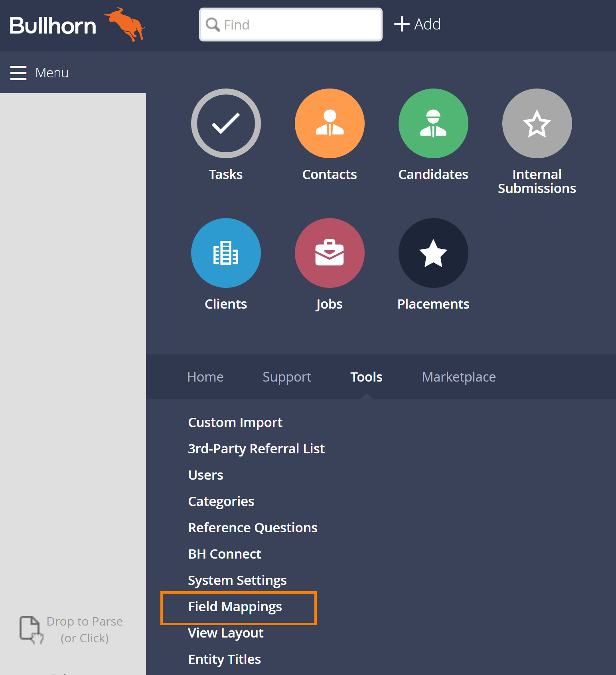
Task: Click the Placements label
Action: click(433, 304)
